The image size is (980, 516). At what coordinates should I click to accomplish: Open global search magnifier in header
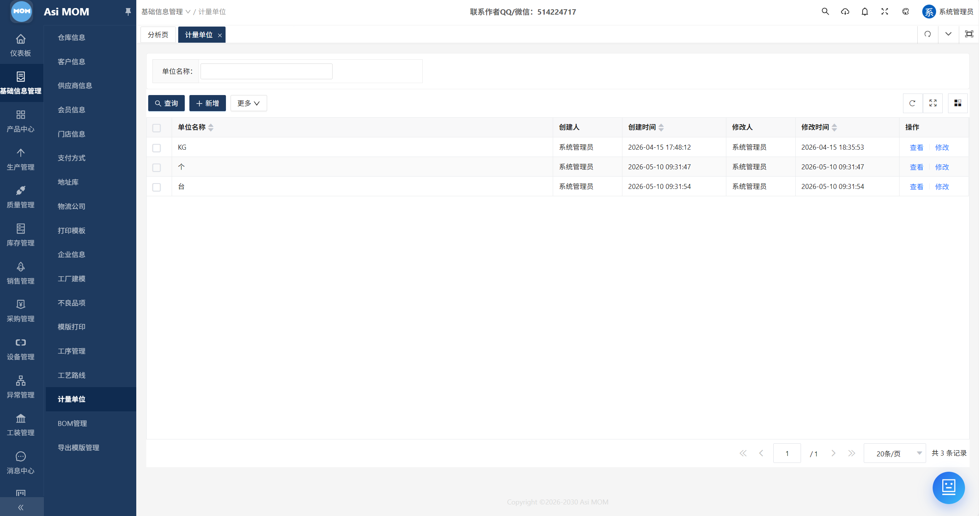pos(825,12)
